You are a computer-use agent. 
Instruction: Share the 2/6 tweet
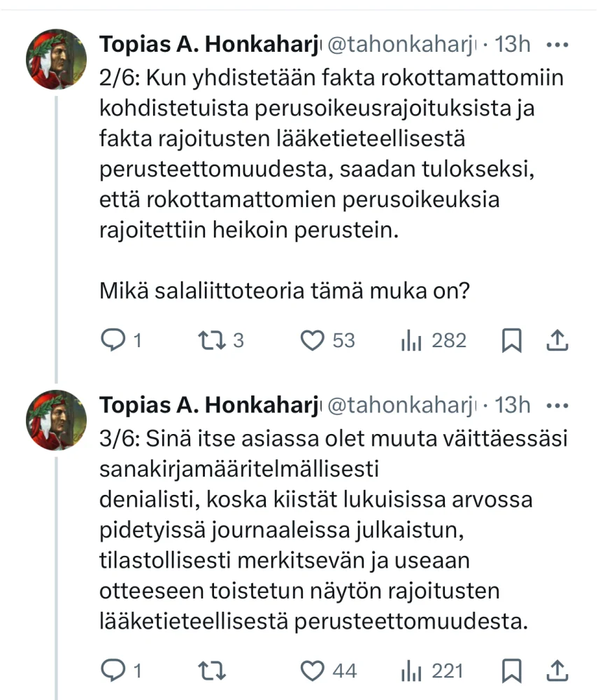click(556, 341)
